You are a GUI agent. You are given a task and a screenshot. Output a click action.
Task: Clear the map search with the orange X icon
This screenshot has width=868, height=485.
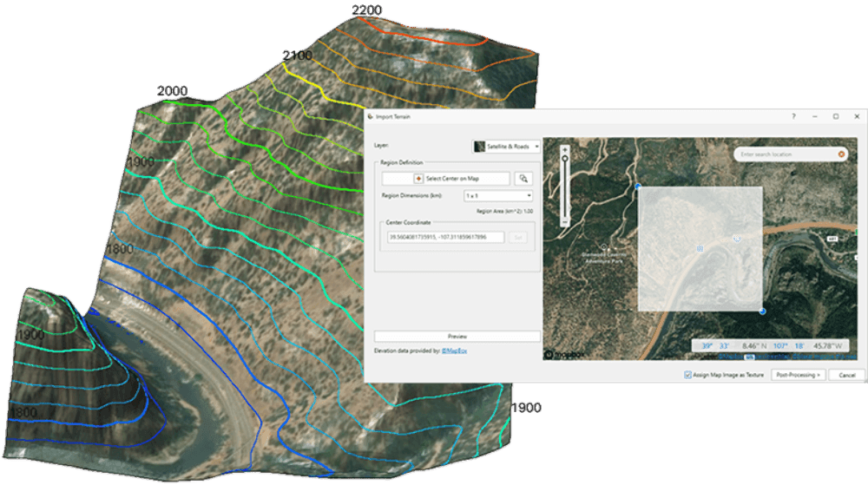click(x=841, y=154)
